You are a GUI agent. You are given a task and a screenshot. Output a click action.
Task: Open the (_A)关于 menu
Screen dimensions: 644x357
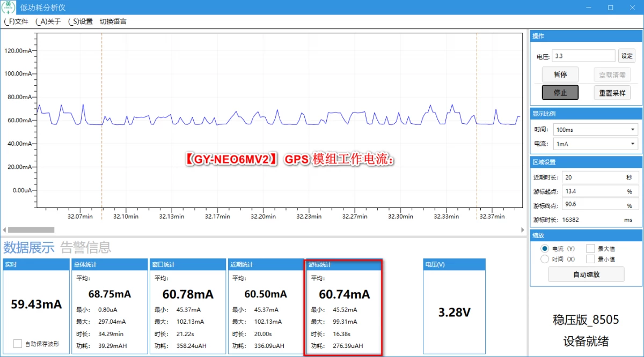pos(48,21)
